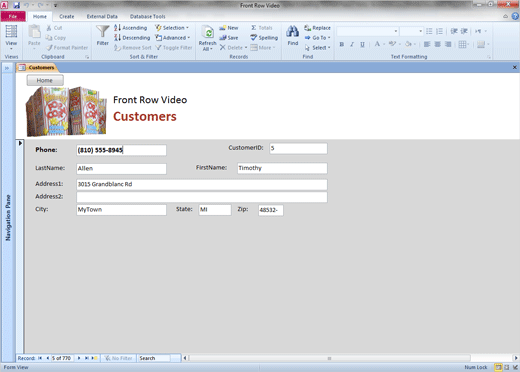The image size is (520, 372).
Task: Click the text highlight color button
Action: (x=392, y=44)
